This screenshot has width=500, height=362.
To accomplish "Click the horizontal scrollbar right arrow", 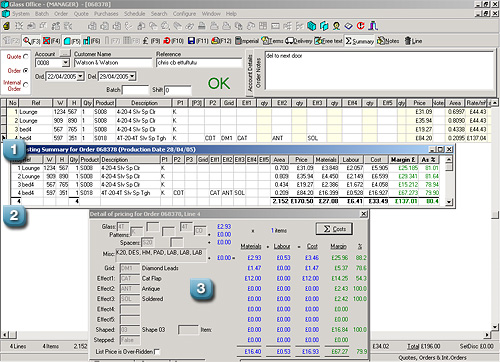I will (488, 334).
